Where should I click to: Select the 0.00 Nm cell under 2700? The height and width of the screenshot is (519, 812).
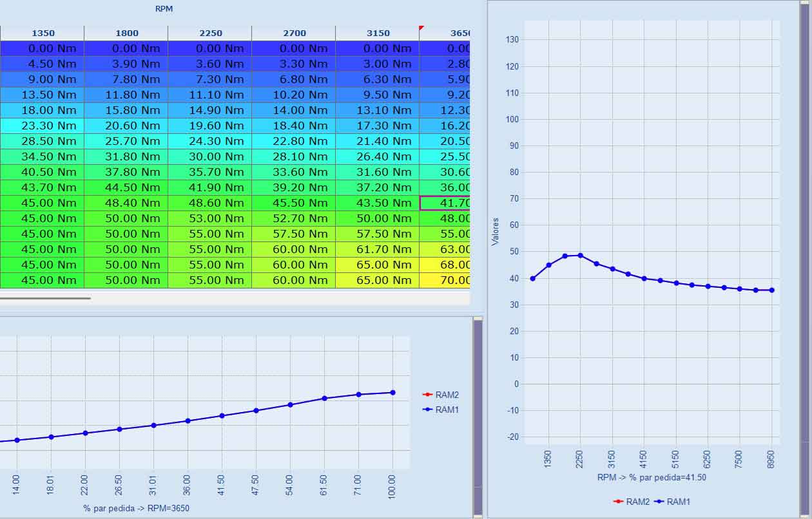click(x=294, y=48)
